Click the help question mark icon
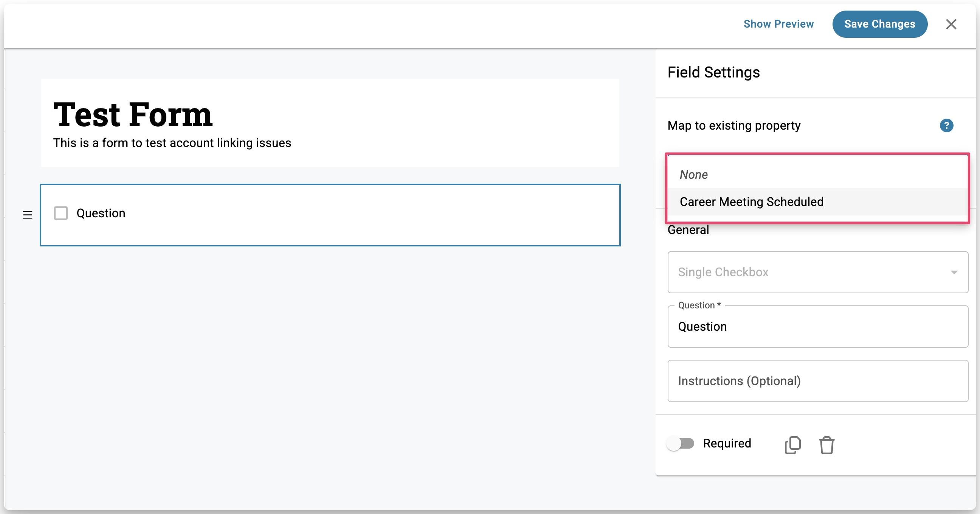The width and height of the screenshot is (980, 514). tap(946, 125)
